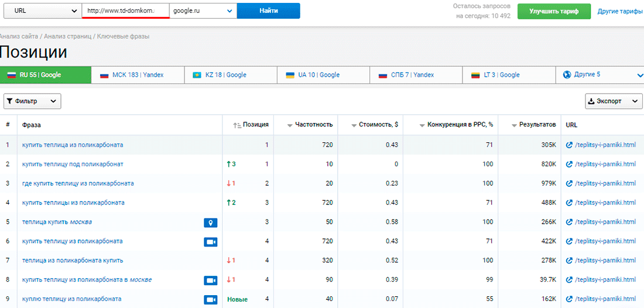
Task: Open external link icon in row 5 URL
Action: [x=569, y=223]
